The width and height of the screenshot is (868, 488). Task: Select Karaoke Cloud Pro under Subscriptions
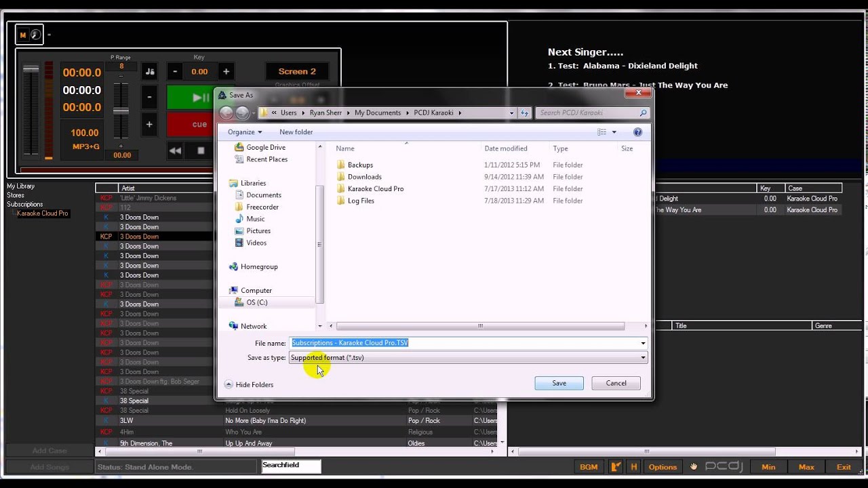pyautogui.click(x=43, y=213)
